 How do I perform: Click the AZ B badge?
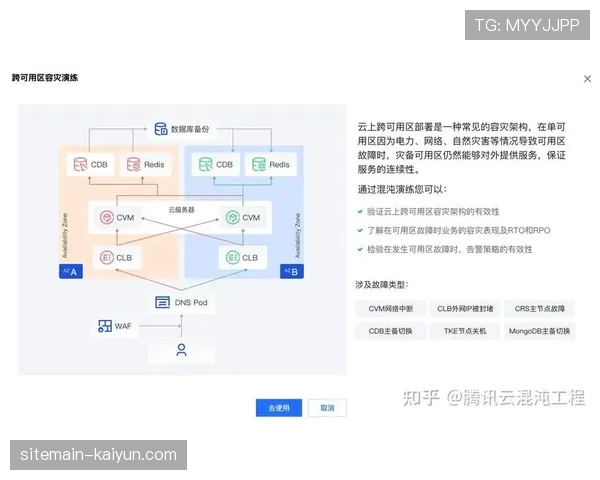(292, 271)
